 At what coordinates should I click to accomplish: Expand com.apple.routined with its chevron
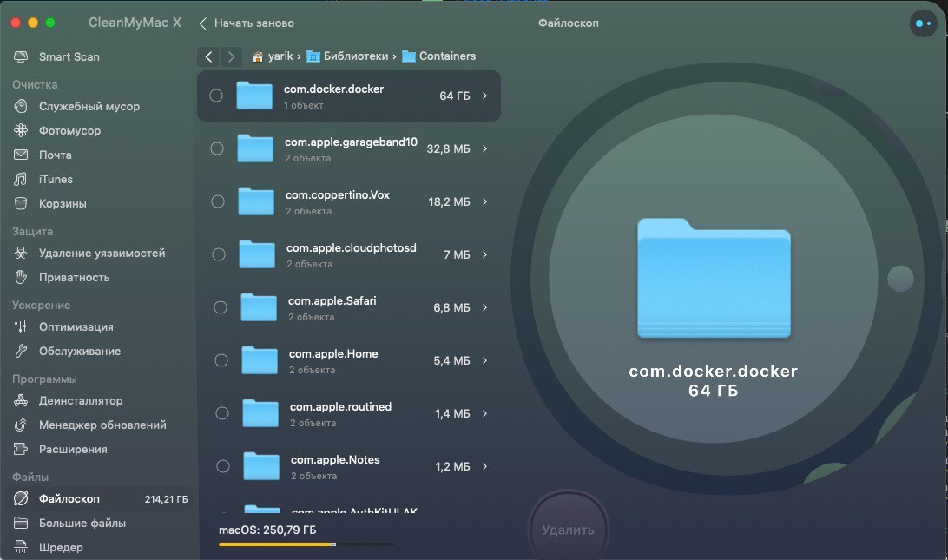[x=485, y=413]
